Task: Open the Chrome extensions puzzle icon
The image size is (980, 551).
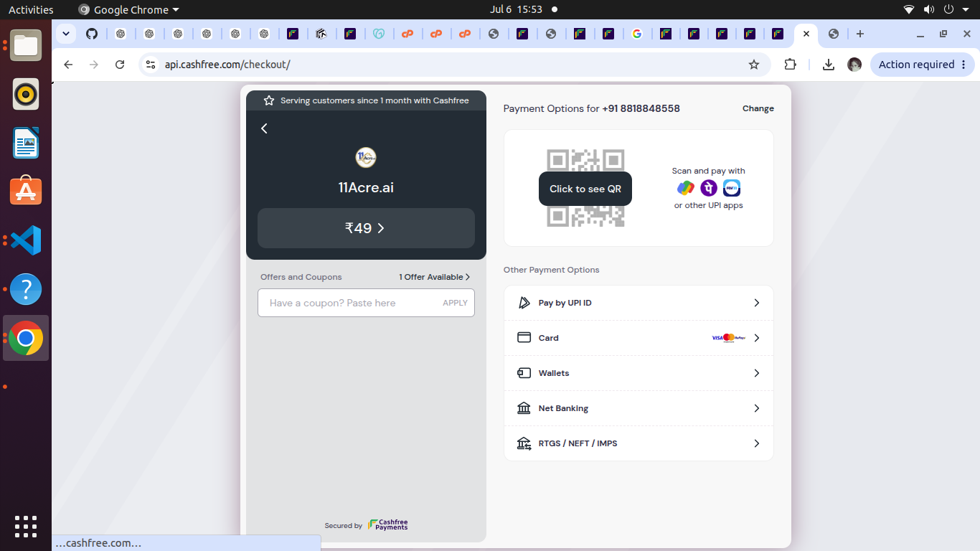Action: coord(790,65)
